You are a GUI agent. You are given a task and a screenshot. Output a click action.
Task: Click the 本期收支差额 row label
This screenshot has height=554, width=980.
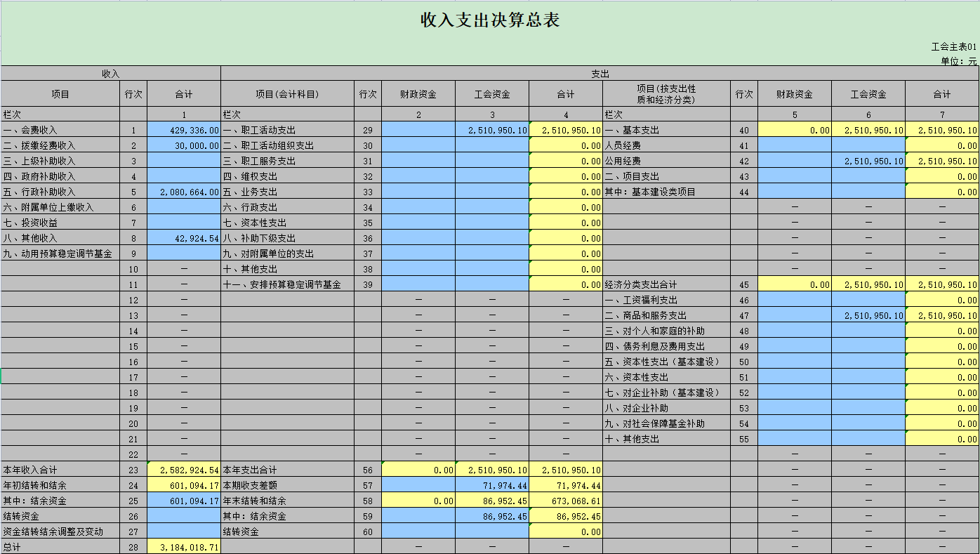point(287,485)
